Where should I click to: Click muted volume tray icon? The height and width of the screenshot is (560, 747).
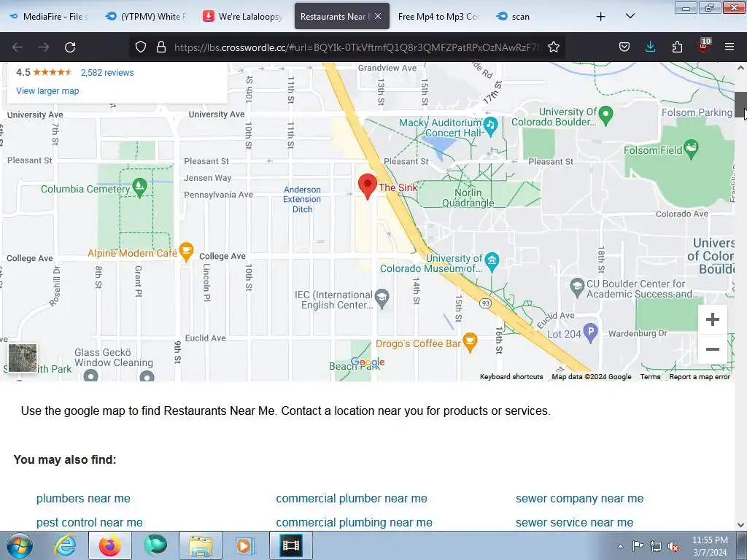(673, 546)
